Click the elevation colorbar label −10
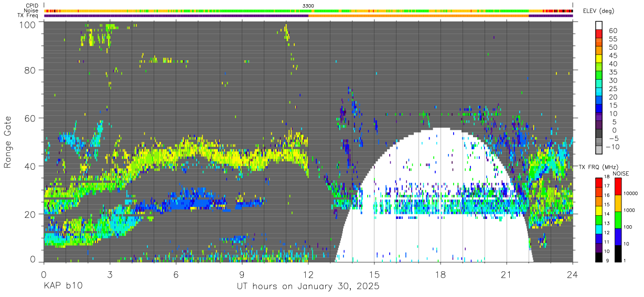 (612, 147)
